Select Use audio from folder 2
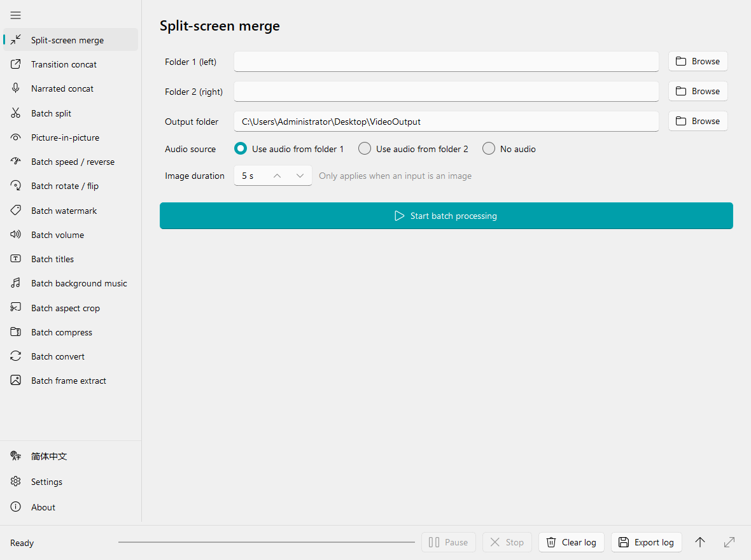Viewport: 751px width, 560px height. (x=413, y=149)
